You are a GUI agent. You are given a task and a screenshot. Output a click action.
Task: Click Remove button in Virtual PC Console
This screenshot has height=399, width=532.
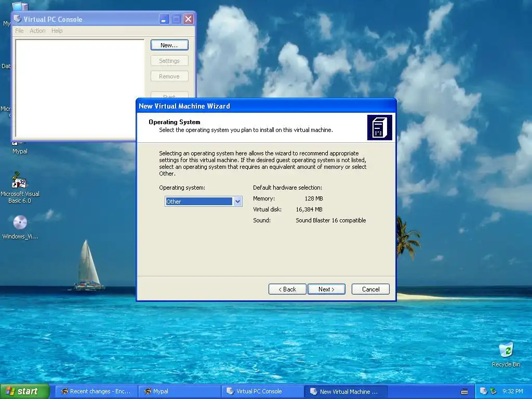coord(169,76)
